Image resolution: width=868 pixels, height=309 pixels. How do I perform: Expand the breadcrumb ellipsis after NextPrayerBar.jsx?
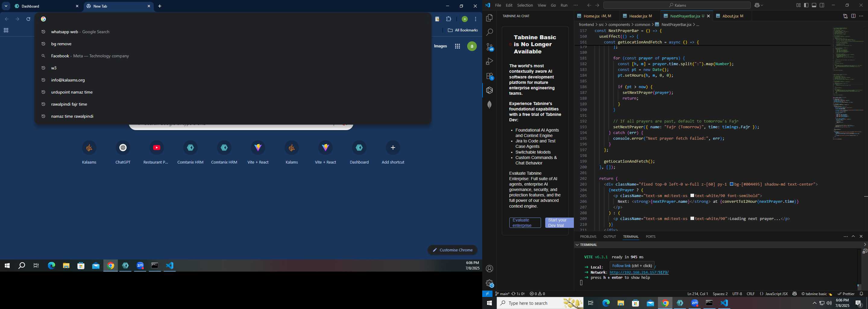[x=697, y=25]
